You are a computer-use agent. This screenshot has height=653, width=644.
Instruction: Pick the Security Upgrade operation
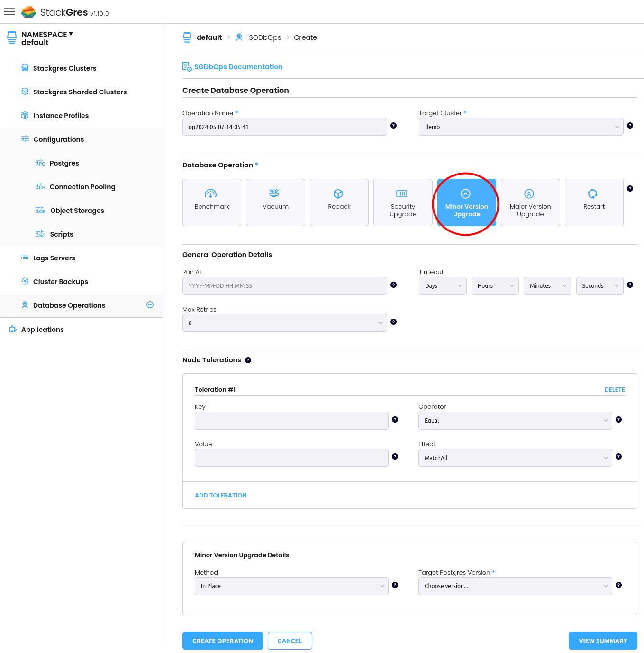403,202
